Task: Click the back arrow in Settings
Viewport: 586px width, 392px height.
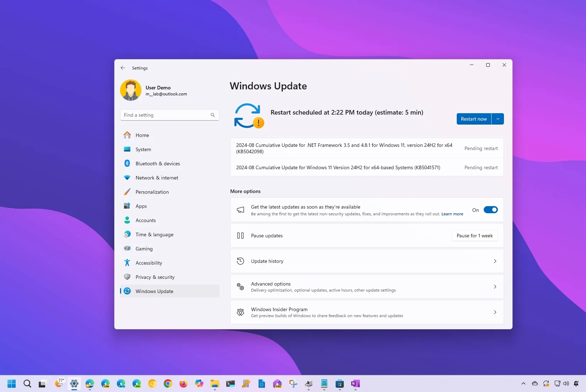Action: point(123,68)
